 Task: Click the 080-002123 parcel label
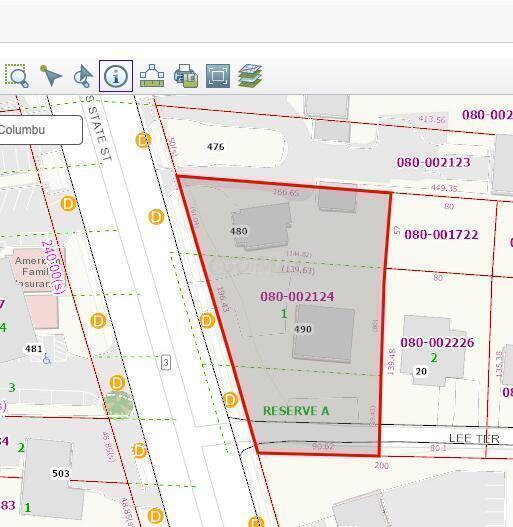(433, 162)
